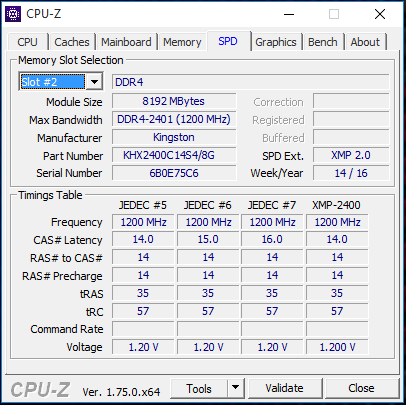Click the DDR4 memory type field

click(251, 82)
